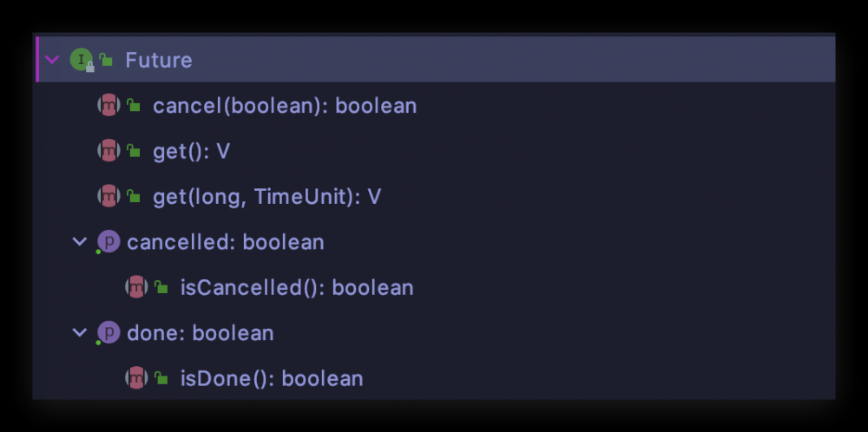The image size is (868, 432).
Task: Click the Future interface icon
Action: click(x=81, y=60)
